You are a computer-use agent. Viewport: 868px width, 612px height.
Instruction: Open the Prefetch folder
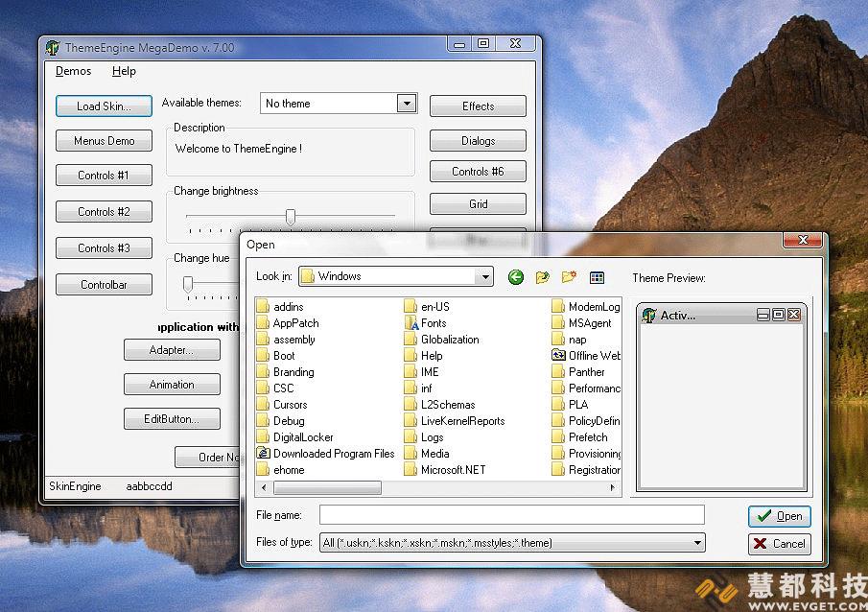coord(580,437)
